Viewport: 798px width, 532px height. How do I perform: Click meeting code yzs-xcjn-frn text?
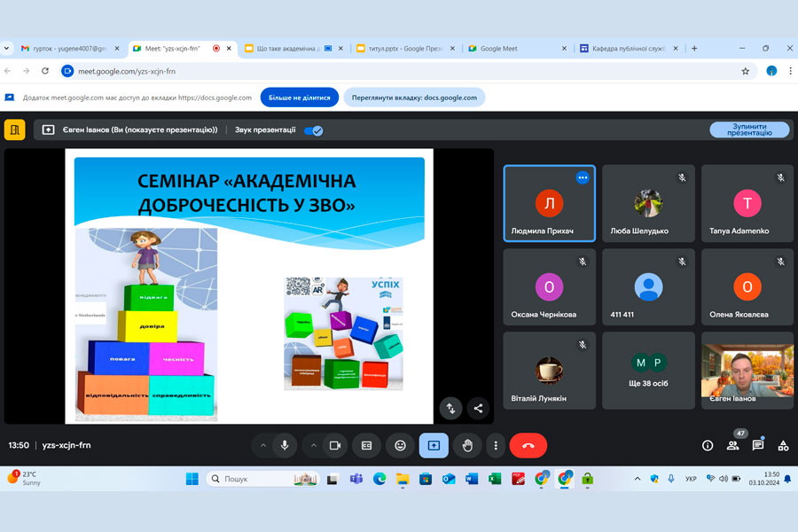pos(66,445)
